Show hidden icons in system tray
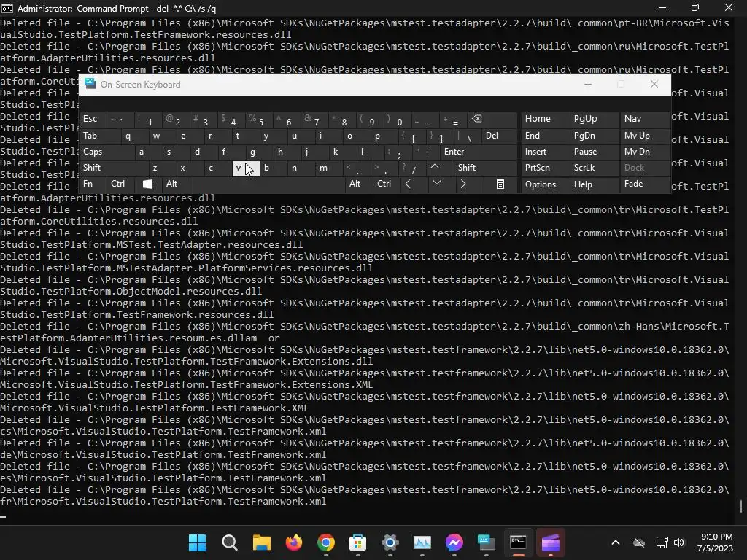This screenshot has height=560, width=747. pos(616,542)
